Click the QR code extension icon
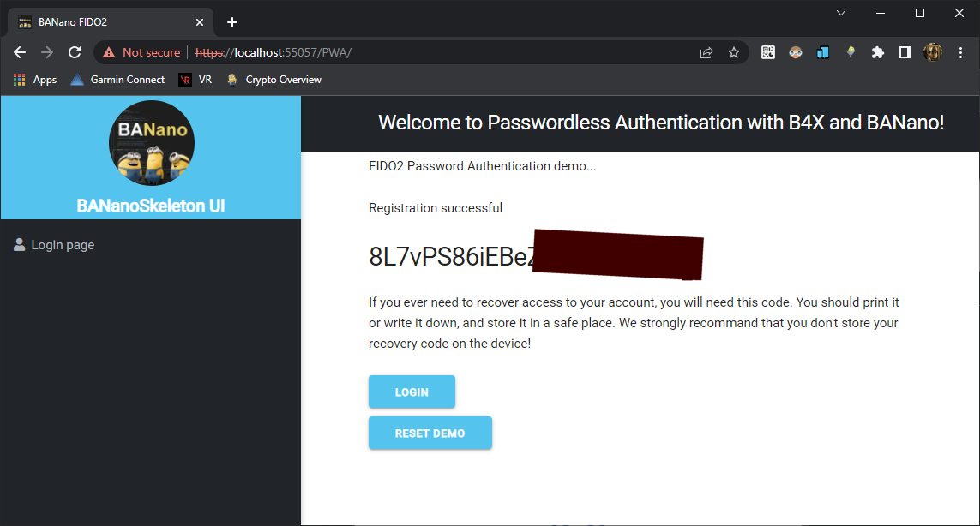980x526 pixels. (768, 52)
